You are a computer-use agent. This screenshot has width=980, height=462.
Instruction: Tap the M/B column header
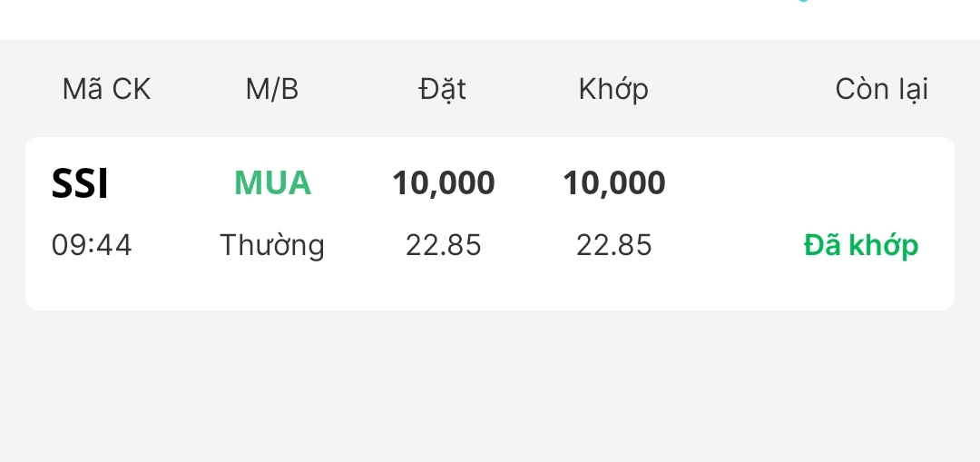tap(272, 89)
